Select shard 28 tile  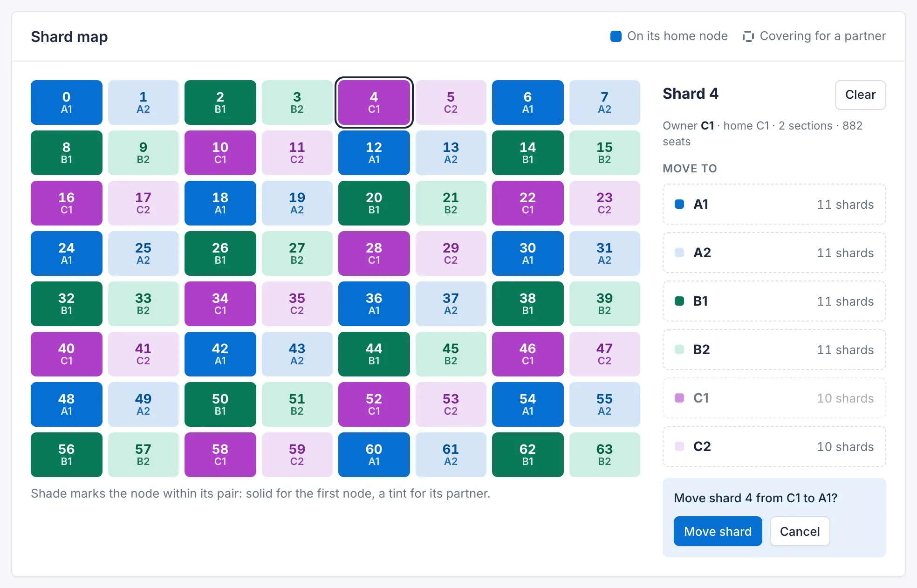click(x=374, y=253)
